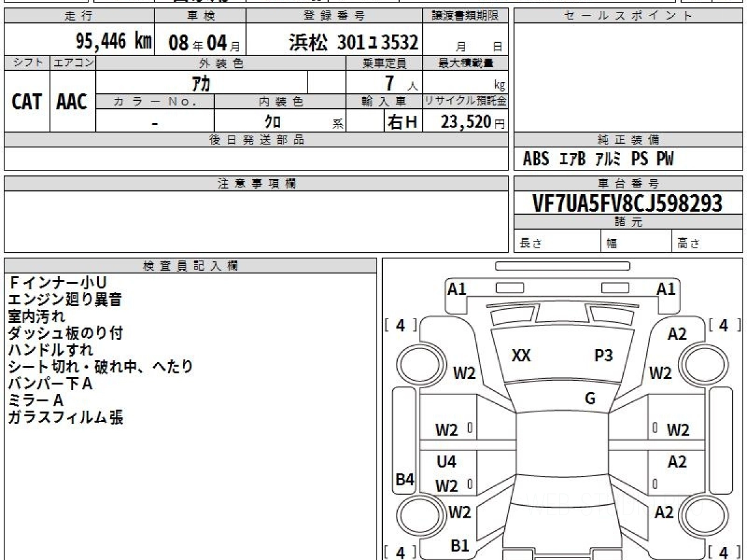Click the 純正装備 header
747x560 pixels.
coord(629,140)
